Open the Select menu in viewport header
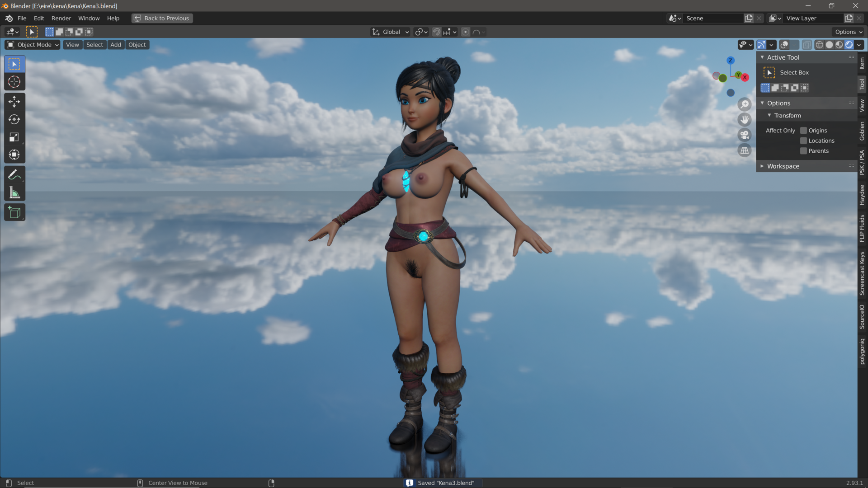The image size is (868, 488). point(94,45)
